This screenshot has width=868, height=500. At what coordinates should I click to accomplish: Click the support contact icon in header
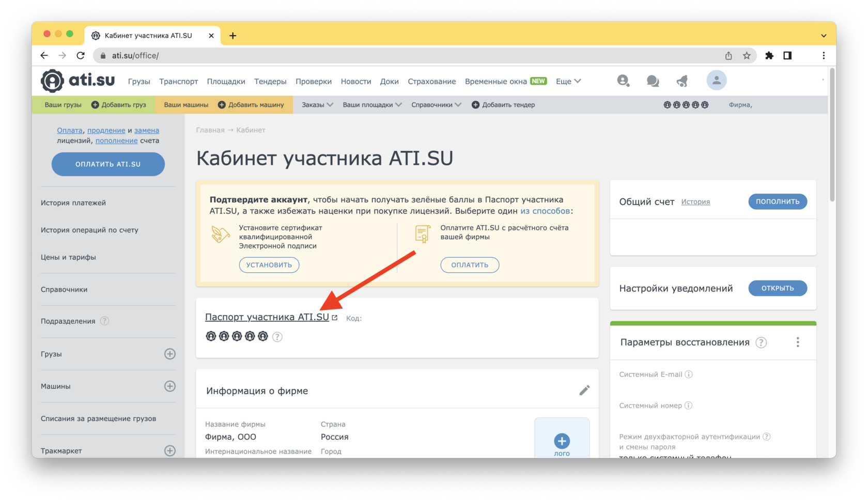[623, 81]
